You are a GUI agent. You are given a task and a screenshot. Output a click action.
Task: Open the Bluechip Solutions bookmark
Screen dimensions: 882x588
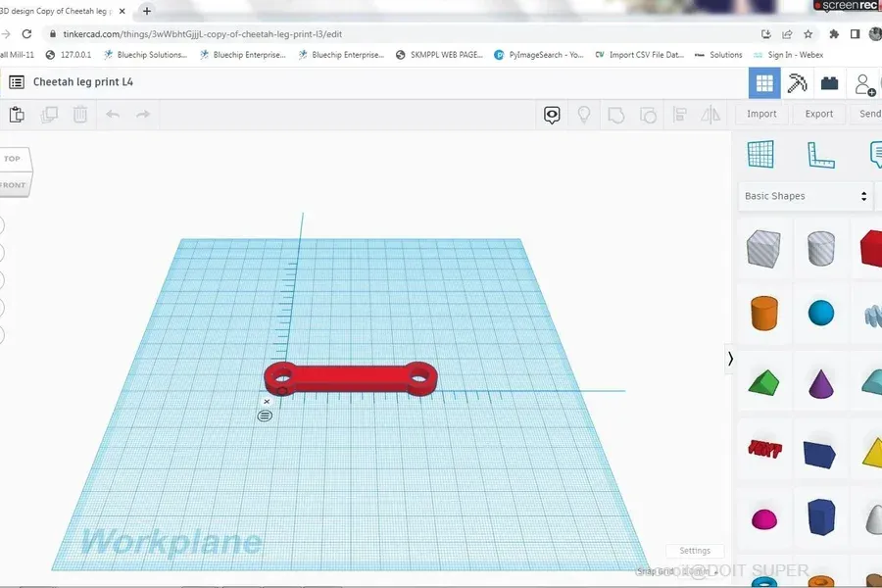tap(146, 55)
